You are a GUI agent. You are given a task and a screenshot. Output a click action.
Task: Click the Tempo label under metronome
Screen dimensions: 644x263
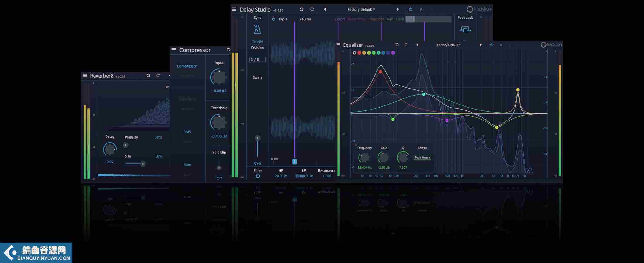tap(257, 41)
